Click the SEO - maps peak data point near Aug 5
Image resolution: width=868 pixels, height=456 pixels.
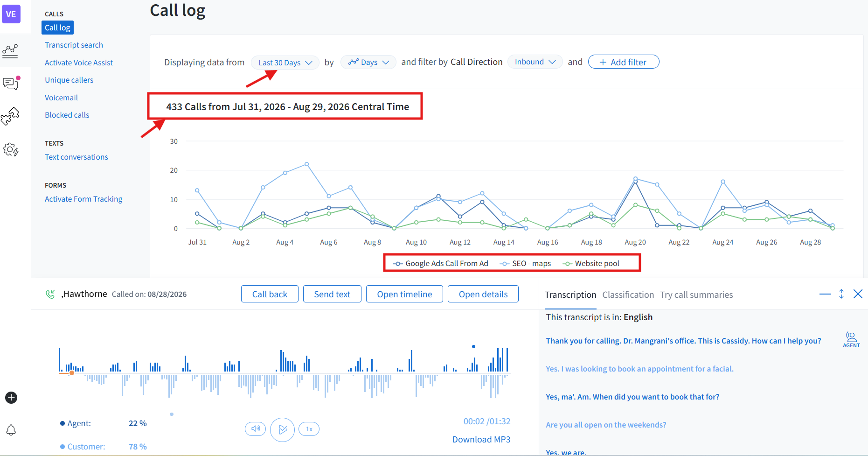coord(306,164)
